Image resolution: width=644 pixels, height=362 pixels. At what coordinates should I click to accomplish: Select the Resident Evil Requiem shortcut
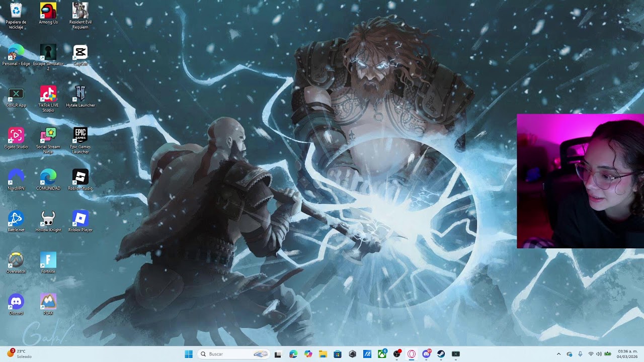click(80, 15)
